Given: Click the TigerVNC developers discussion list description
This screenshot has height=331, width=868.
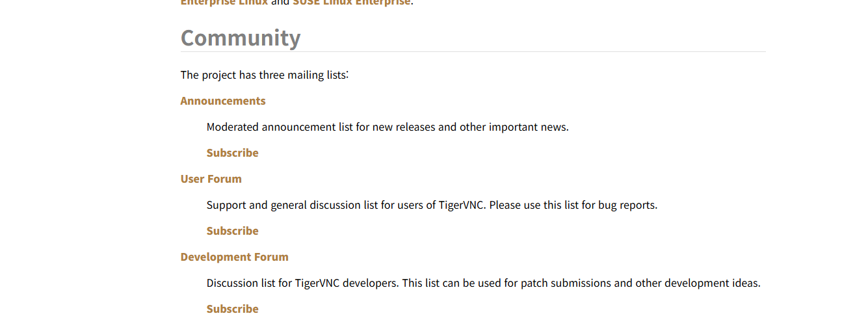Looking at the screenshot, I should [x=483, y=283].
